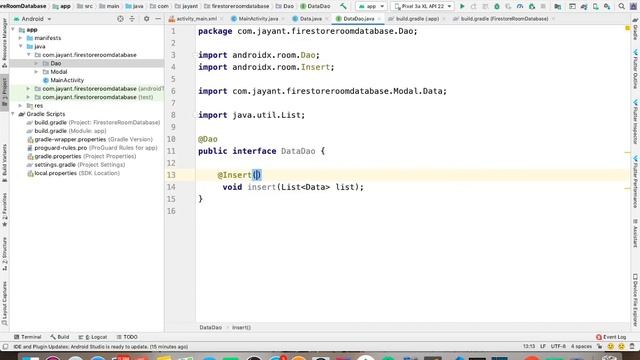Viewport: 640px width, 360px height.
Task: Open the Logcat tool window
Action: tap(93, 337)
